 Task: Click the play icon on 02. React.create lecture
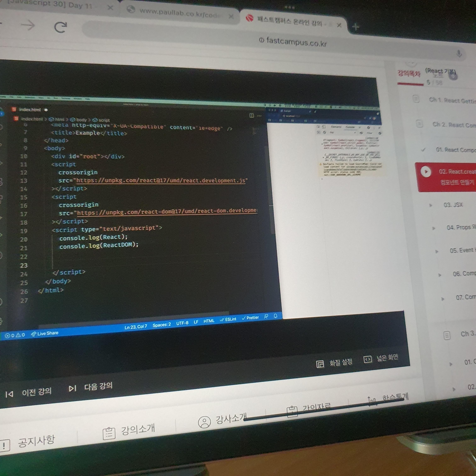pos(426,172)
